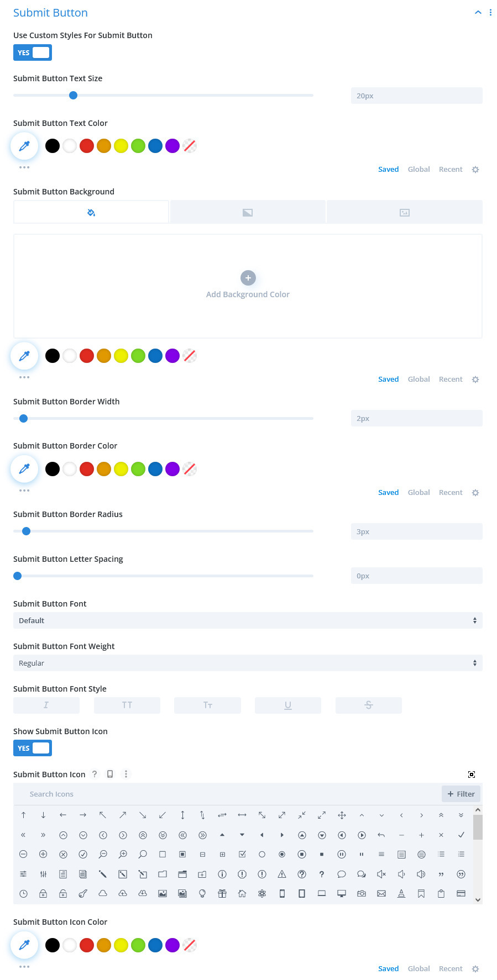The height and width of the screenshot is (980, 497).
Task: Collapse the Submit Button section chevron
Action: pos(478,12)
